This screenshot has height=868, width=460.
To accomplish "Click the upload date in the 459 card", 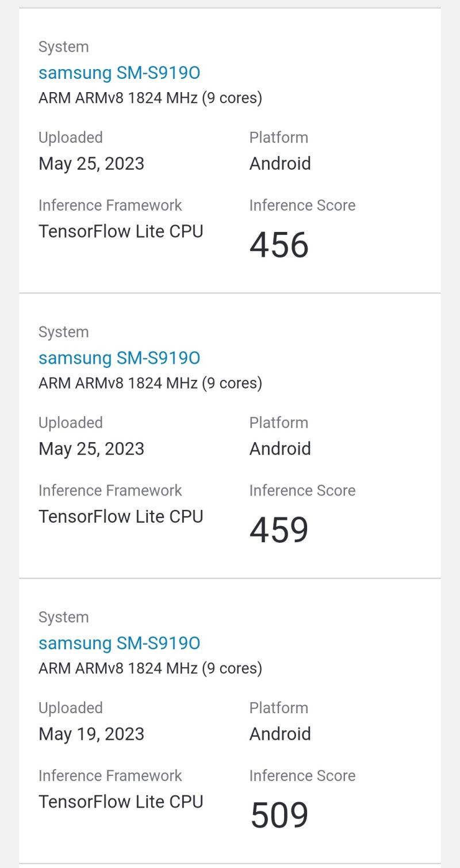I will coord(91,448).
